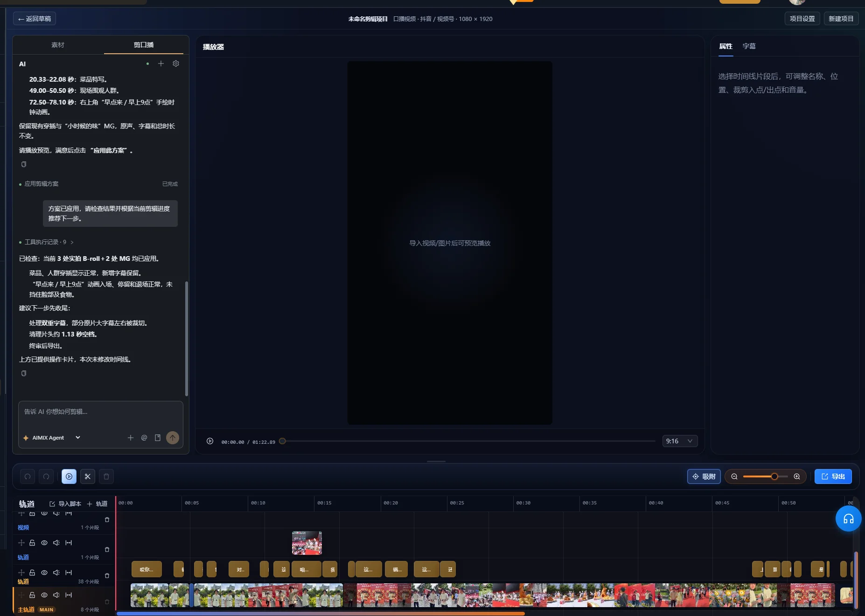Open the headset support floating button
The height and width of the screenshot is (616, 865).
[848, 518]
